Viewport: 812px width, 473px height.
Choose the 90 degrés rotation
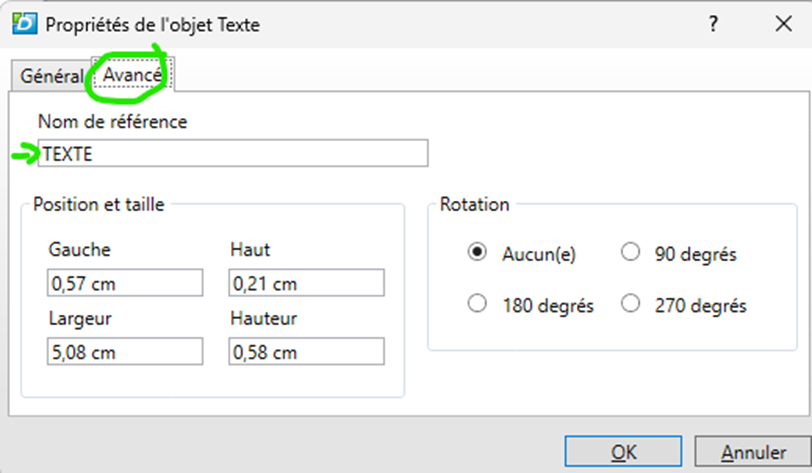click(631, 253)
